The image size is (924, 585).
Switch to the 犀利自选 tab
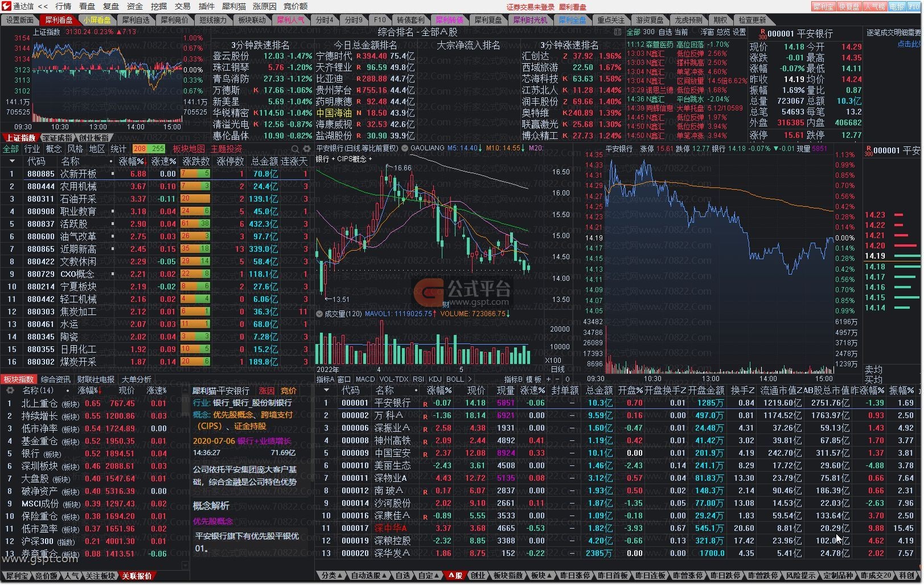[135, 20]
